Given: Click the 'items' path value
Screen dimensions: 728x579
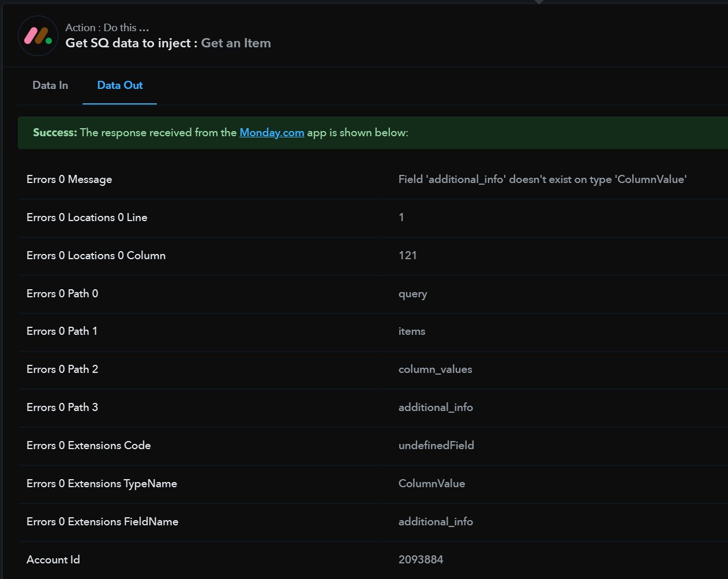Looking at the screenshot, I should coord(411,331).
